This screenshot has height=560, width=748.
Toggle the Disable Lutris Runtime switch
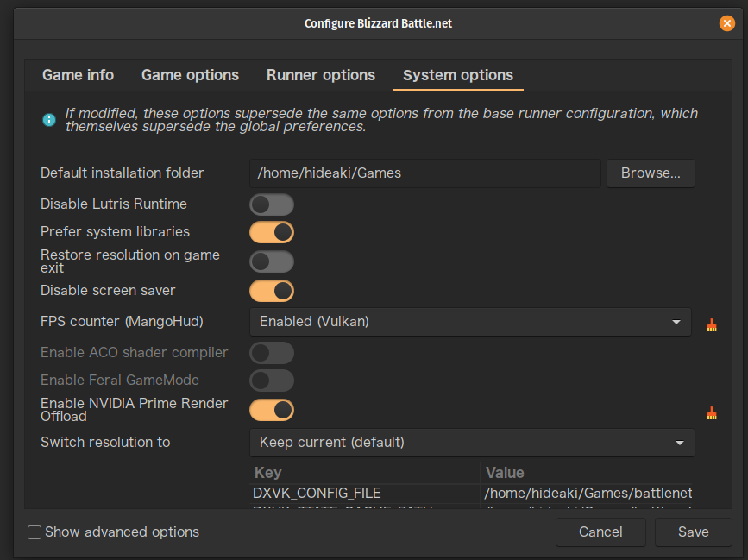click(x=272, y=204)
